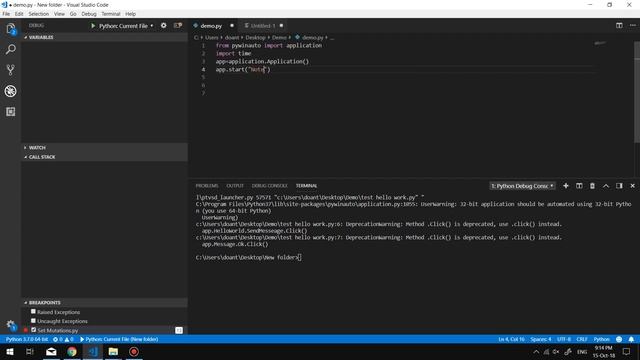This screenshot has width=640, height=360.
Task: Open launch.json via debug gear icon
Action: pyautogui.click(x=164, y=25)
